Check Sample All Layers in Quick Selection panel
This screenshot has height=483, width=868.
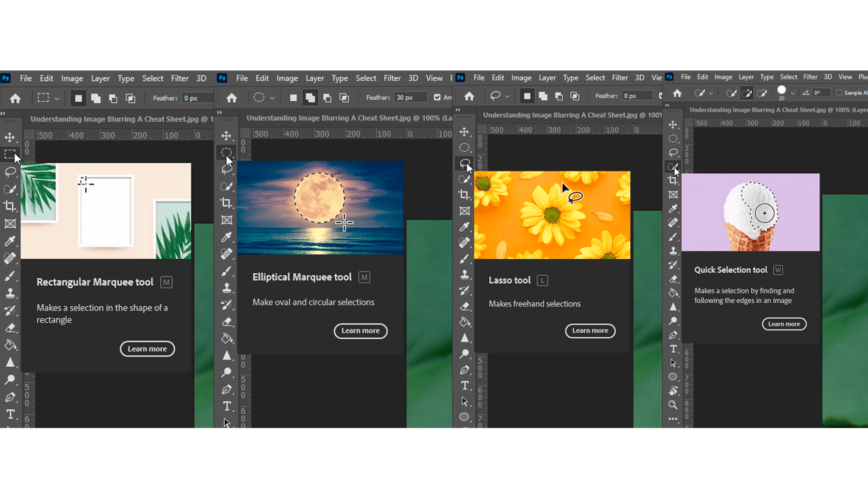(839, 93)
